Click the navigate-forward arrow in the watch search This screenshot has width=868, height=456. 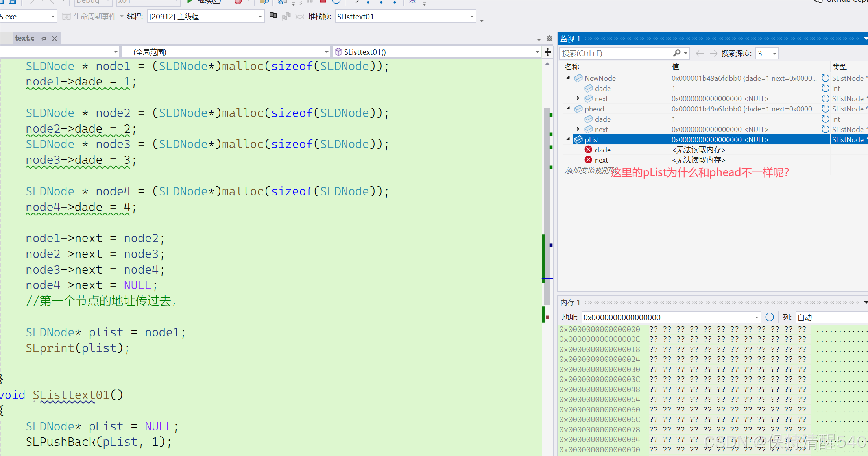(713, 53)
